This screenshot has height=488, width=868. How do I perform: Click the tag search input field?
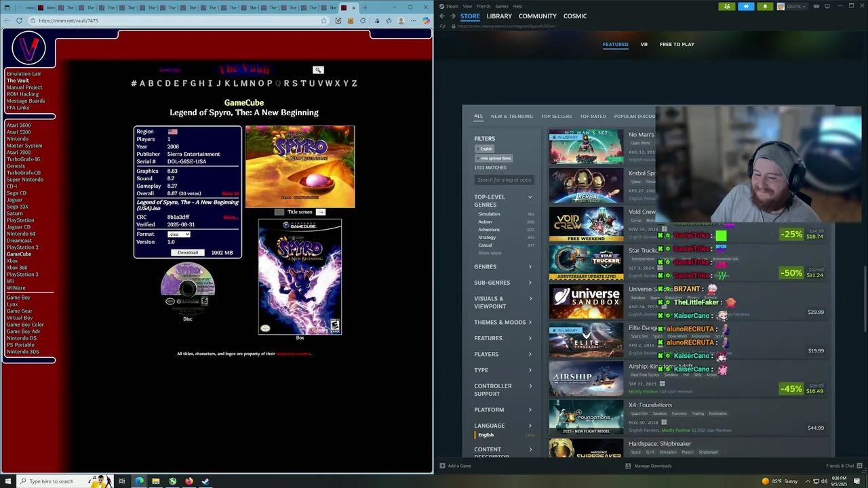click(504, 180)
